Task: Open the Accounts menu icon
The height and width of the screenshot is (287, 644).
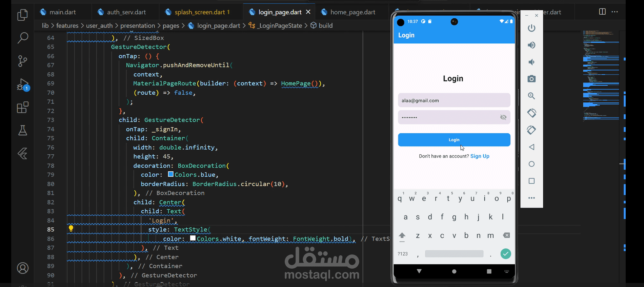Action: tap(22, 268)
